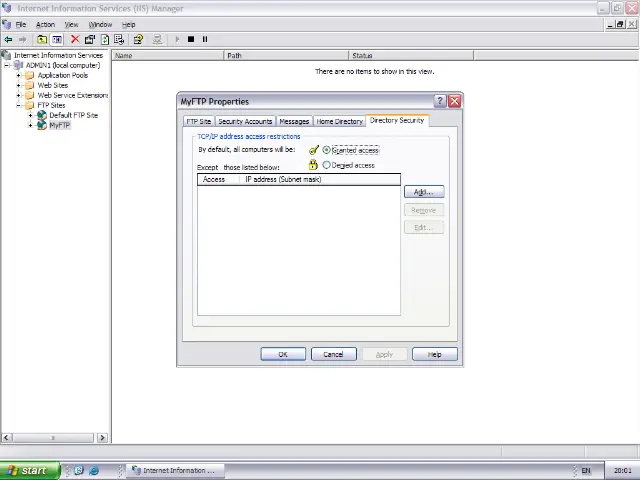Open the Action menu
This screenshot has width=640, height=480.
click(x=45, y=25)
